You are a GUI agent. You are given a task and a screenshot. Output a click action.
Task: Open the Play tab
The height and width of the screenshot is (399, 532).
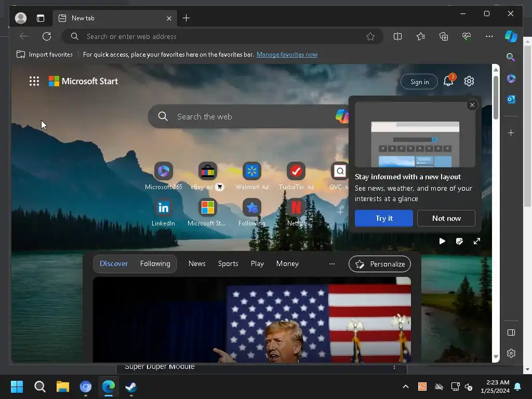click(x=257, y=263)
